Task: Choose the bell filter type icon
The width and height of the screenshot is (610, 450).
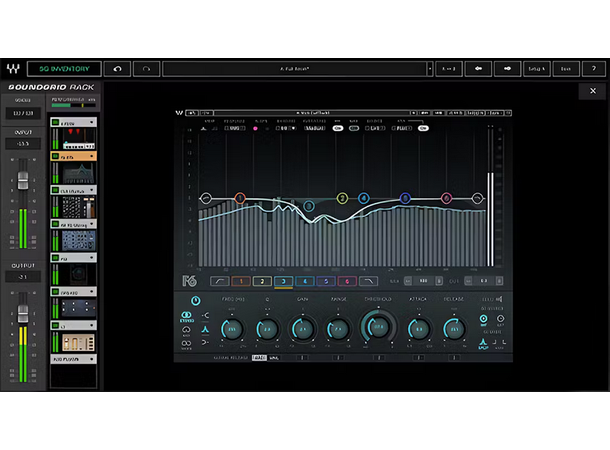Action: 205,329
